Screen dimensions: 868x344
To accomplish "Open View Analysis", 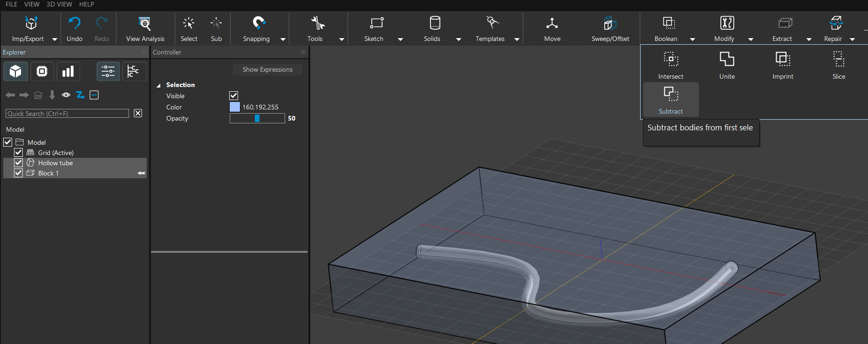I will (145, 23).
